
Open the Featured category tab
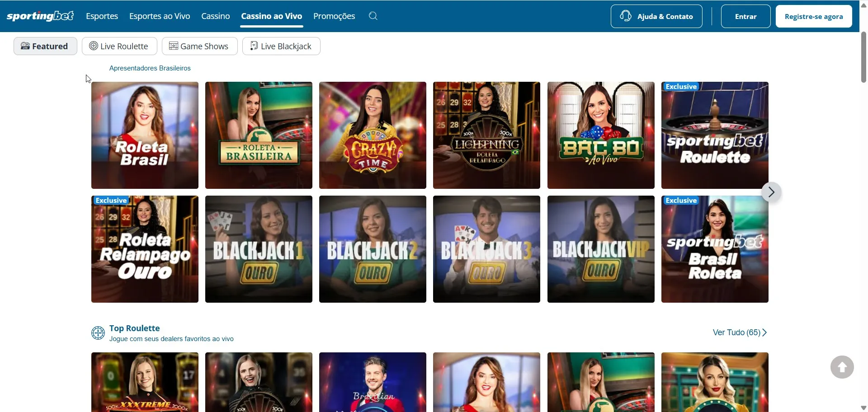point(45,46)
